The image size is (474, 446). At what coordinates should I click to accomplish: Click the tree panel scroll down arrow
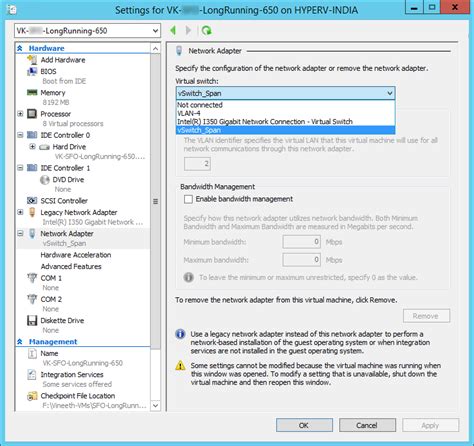pyautogui.click(x=155, y=405)
